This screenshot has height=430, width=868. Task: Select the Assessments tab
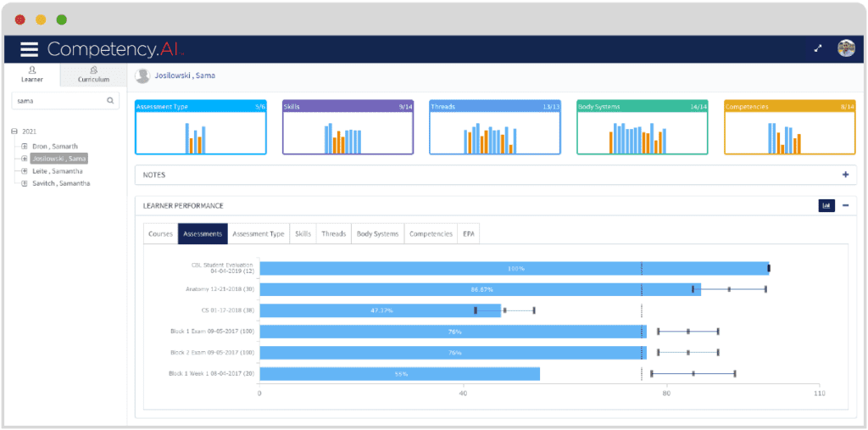coord(203,234)
